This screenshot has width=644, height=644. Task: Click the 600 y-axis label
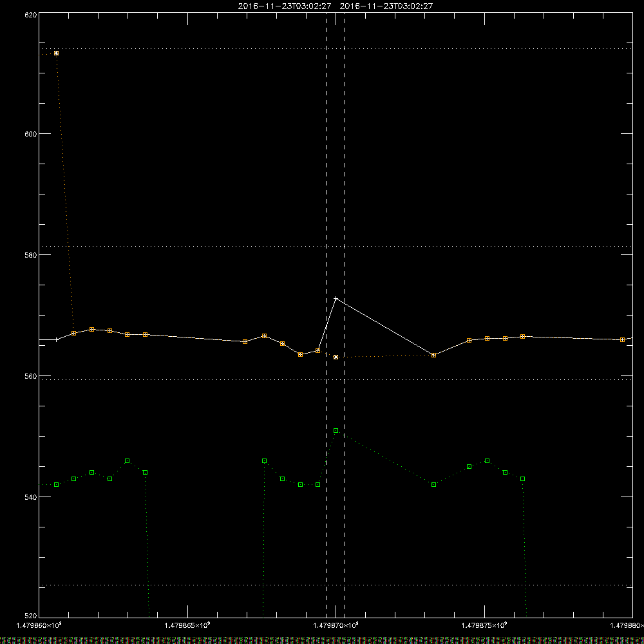31,134
